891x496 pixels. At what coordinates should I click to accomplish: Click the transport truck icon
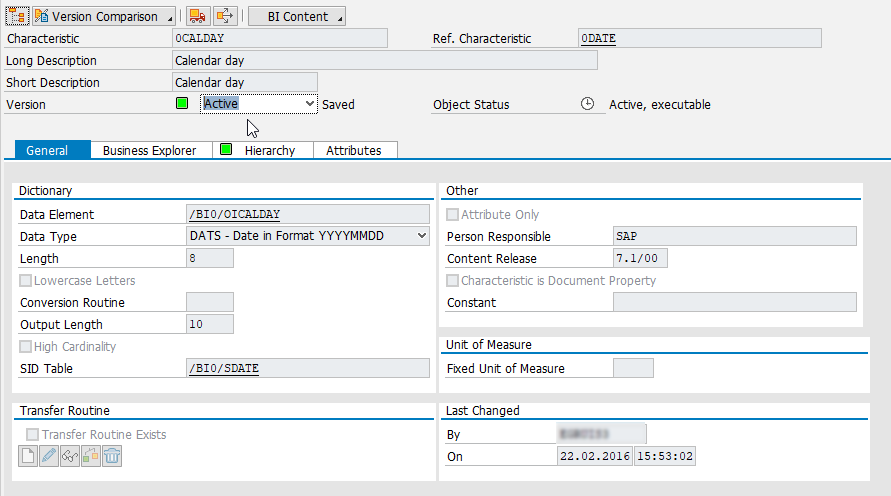click(x=197, y=16)
